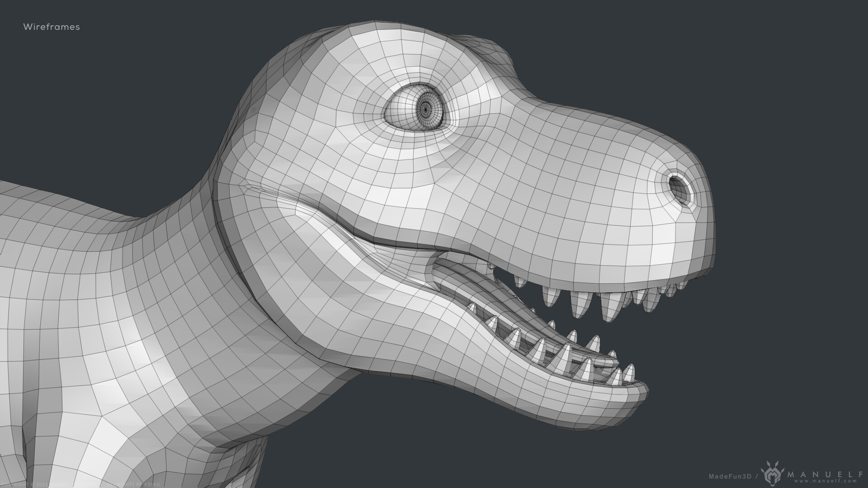Image resolution: width=868 pixels, height=488 pixels.
Task: Select the Wireframes label in the top corner
Action: tap(51, 27)
